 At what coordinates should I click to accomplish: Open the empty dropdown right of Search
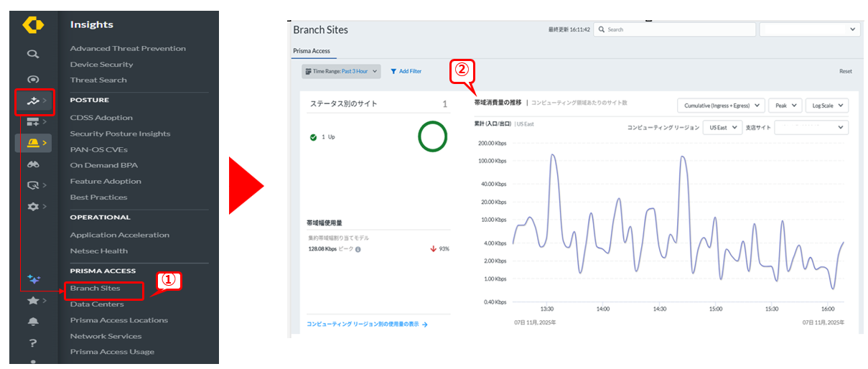[x=809, y=29]
